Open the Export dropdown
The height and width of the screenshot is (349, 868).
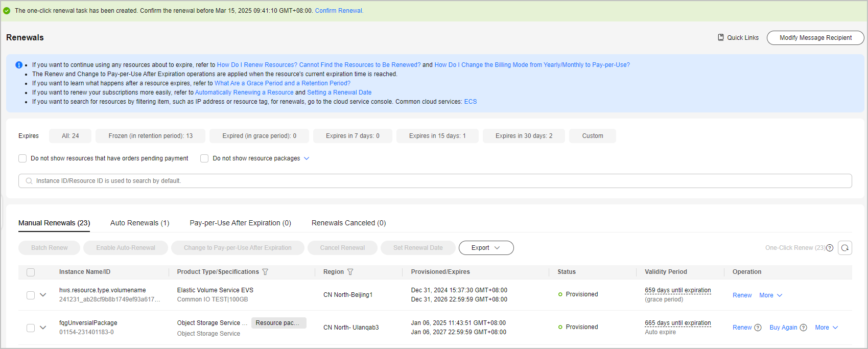click(x=486, y=248)
